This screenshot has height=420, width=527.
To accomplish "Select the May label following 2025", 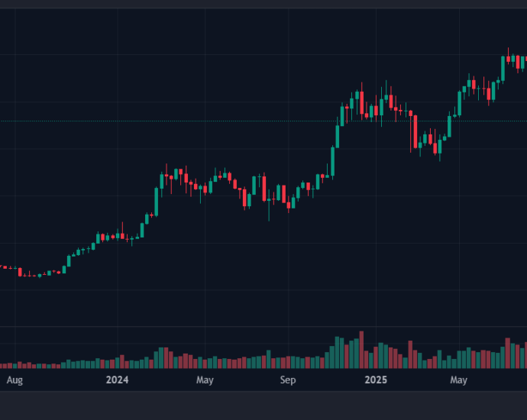I will click(x=458, y=380).
